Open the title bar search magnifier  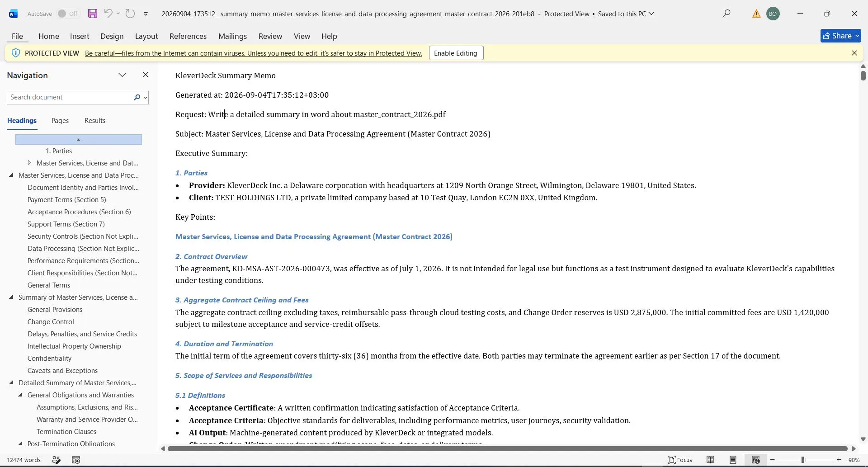[x=726, y=14]
